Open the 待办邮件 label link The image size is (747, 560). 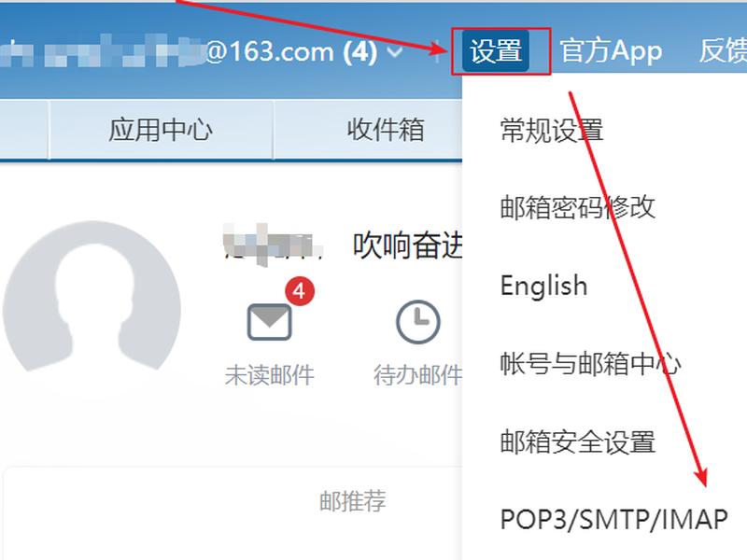pos(417,375)
